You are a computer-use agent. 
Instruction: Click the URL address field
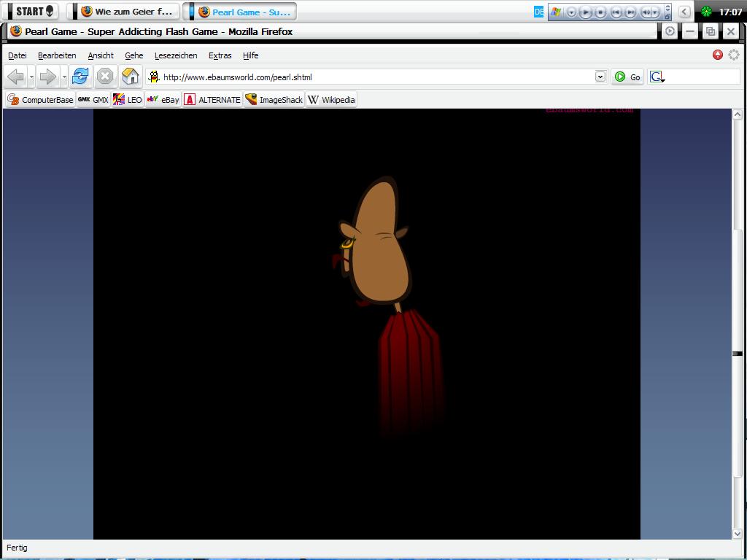(x=376, y=77)
